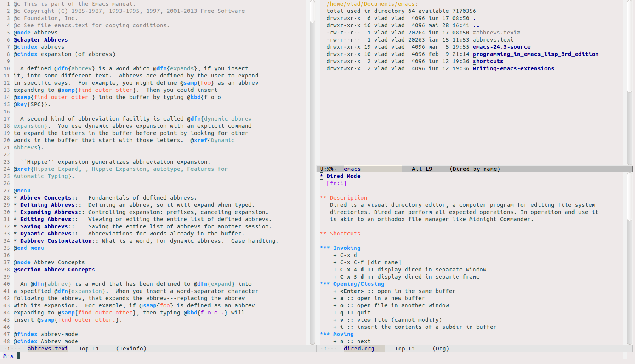Fold the Description org heading
This screenshot has width=635, height=364.
click(343, 198)
